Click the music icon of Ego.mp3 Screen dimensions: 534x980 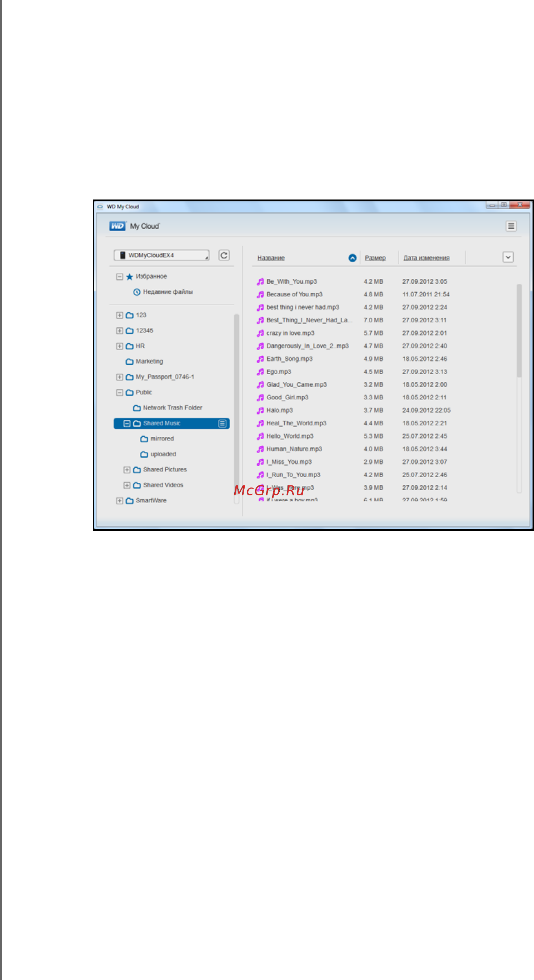260,372
